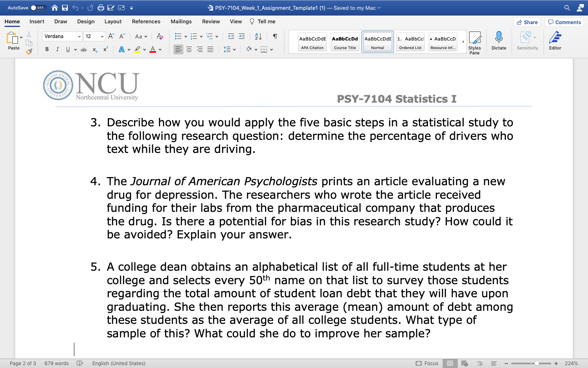The width and height of the screenshot is (588, 368).
Task: Select the Format Painter tool
Action: click(29, 51)
